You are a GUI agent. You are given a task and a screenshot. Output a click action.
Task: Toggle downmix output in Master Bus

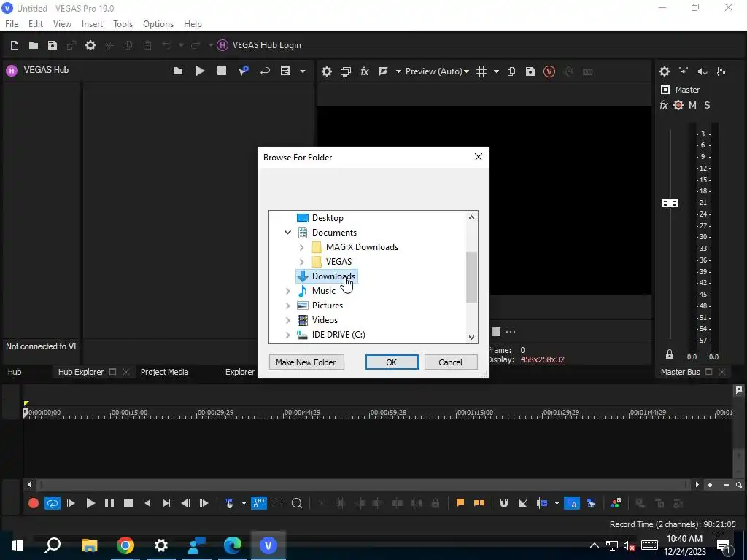684,71
